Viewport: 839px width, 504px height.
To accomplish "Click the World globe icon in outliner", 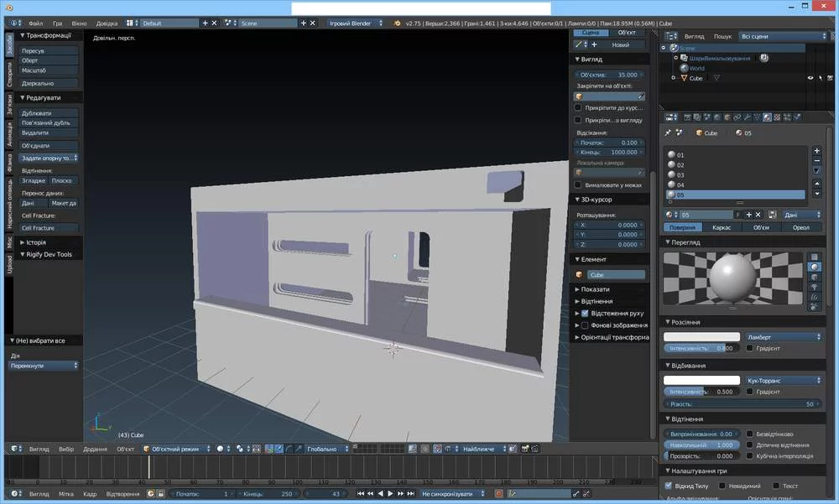I will coord(685,68).
